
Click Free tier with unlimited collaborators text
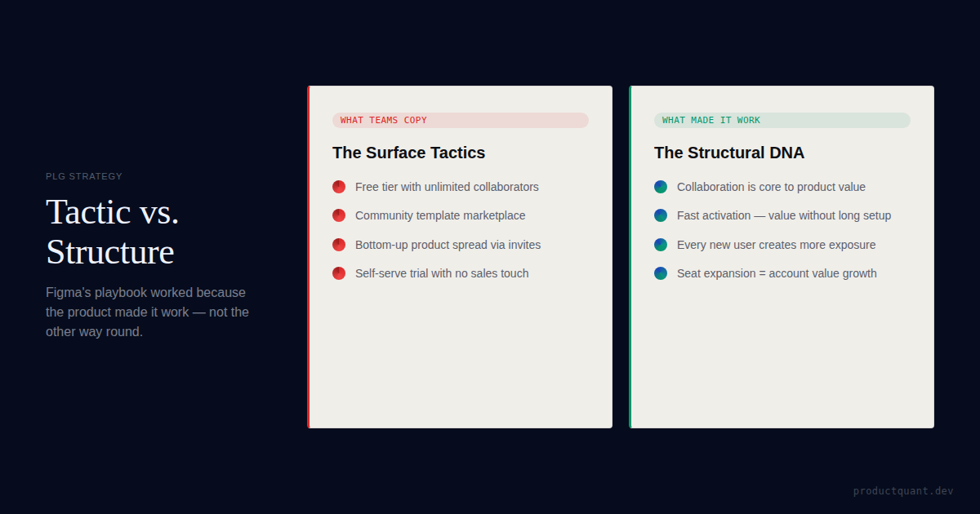[447, 187]
